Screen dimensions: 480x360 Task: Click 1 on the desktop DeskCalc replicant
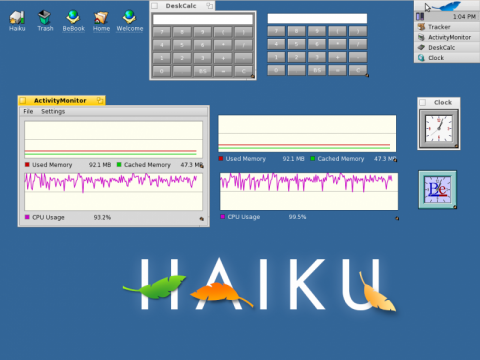276,57
